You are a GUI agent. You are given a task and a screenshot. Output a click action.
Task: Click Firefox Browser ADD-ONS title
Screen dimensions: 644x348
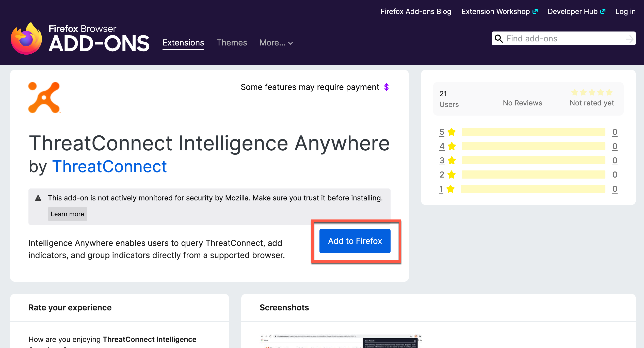click(99, 39)
